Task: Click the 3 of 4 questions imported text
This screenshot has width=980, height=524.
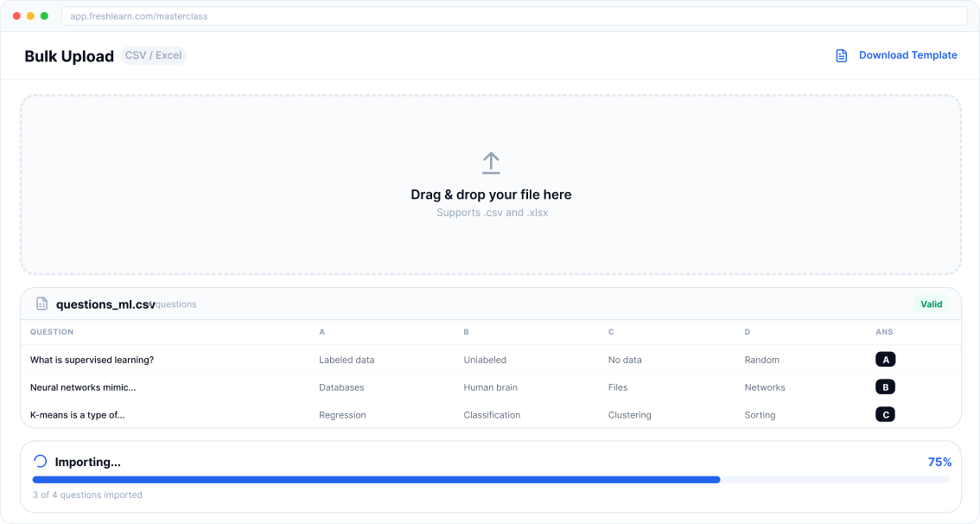Action: click(87, 495)
